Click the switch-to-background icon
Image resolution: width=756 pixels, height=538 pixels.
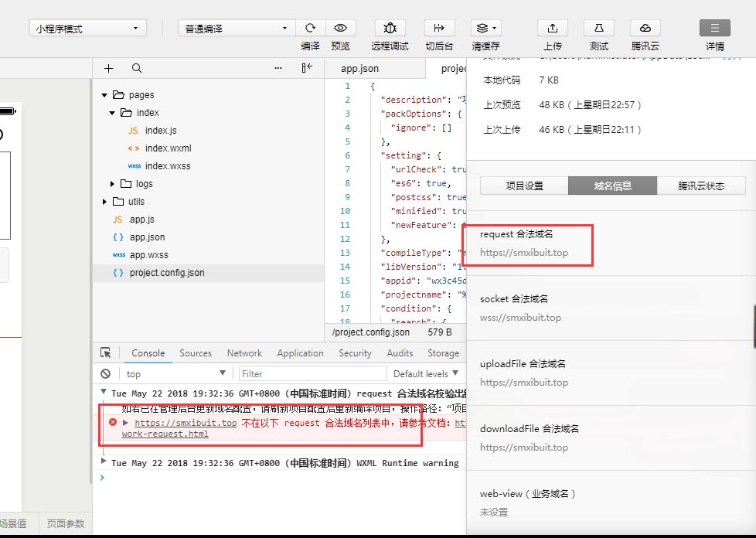tap(439, 28)
